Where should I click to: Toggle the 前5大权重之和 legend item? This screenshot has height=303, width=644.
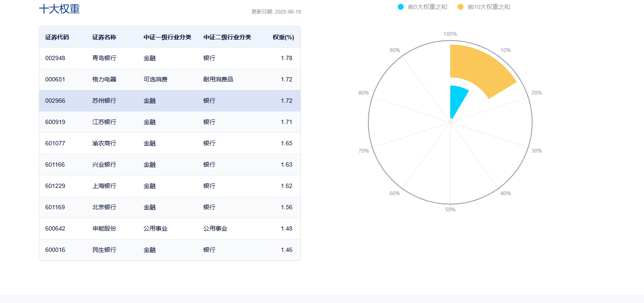[x=427, y=7]
